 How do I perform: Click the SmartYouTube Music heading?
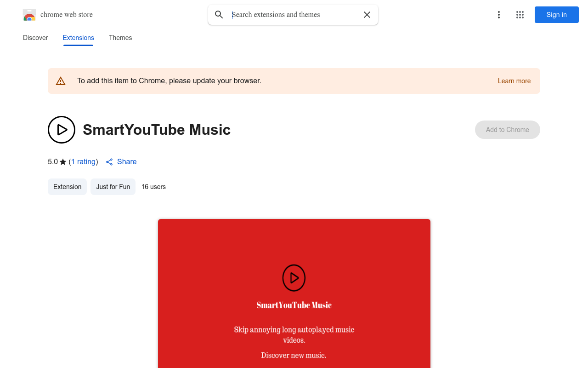tap(157, 130)
